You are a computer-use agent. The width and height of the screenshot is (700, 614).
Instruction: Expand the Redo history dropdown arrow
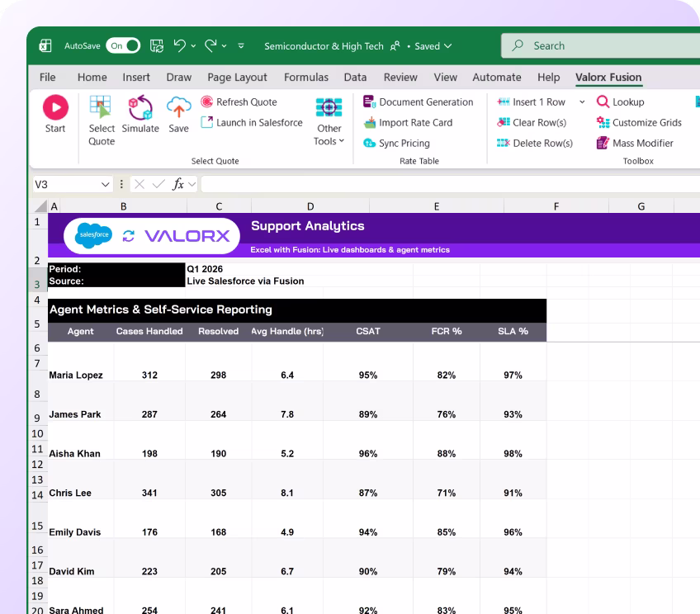[224, 46]
